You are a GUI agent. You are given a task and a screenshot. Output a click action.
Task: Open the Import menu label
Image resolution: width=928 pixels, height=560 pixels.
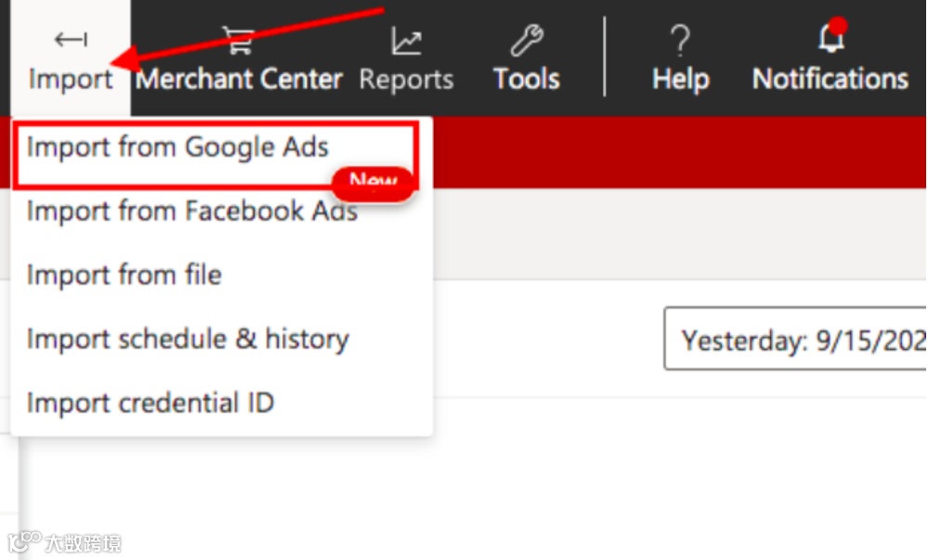click(x=71, y=79)
